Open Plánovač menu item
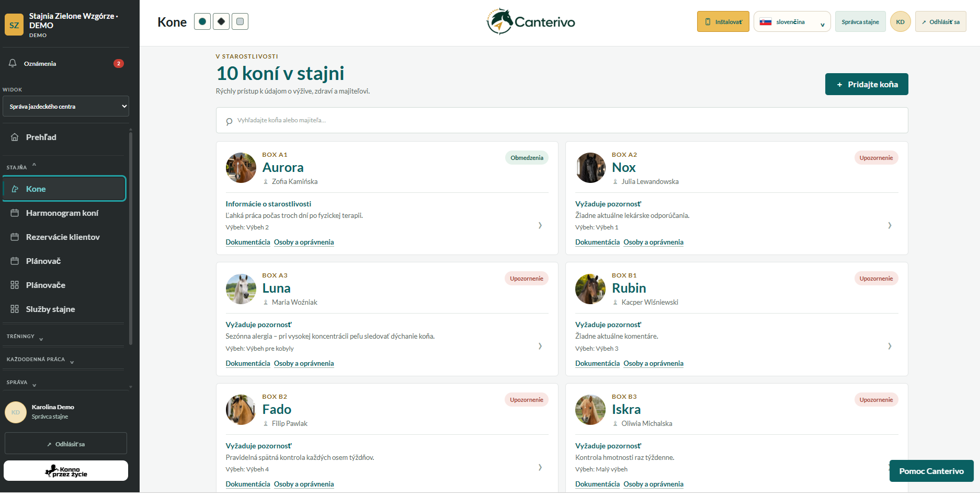 [64, 261]
